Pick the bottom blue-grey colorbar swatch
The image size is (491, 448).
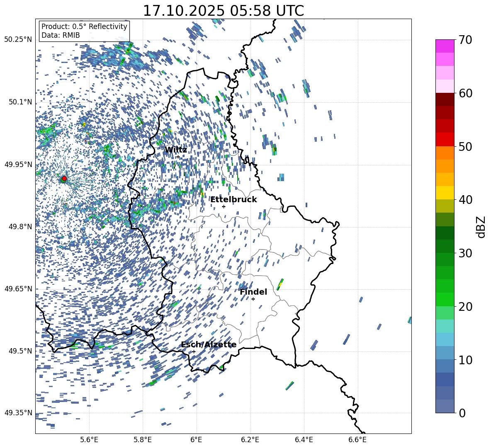[x=445, y=406]
